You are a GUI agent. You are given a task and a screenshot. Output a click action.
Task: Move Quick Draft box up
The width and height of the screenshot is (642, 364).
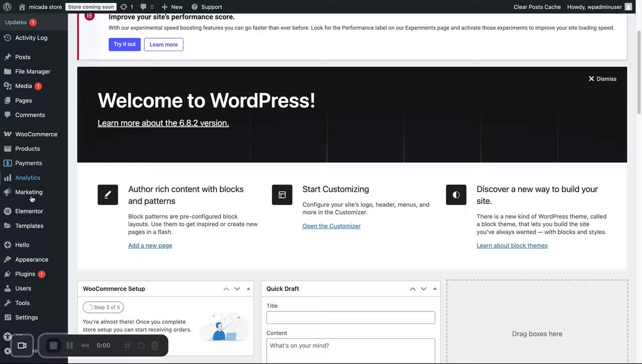[x=412, y=289]
